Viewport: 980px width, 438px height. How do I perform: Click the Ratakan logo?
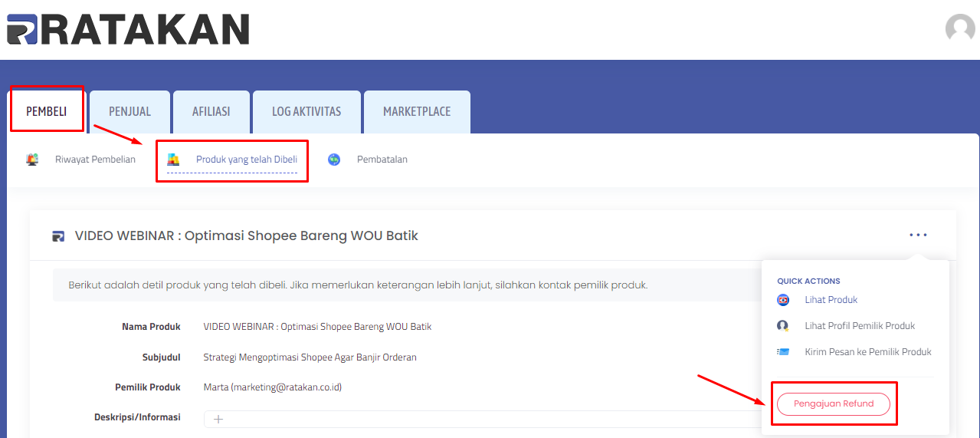click(128, 29)
